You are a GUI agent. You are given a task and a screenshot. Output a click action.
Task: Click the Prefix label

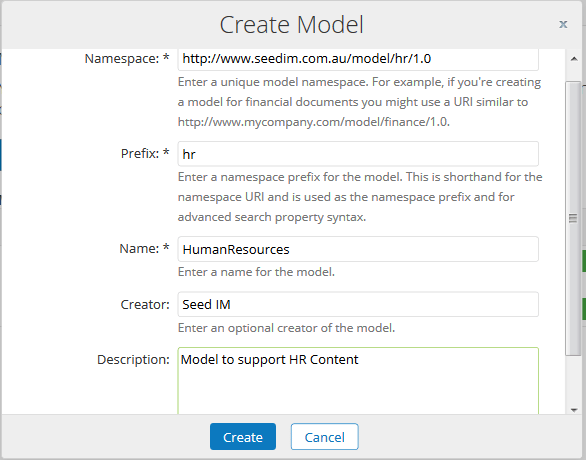[x=145, y=153]
